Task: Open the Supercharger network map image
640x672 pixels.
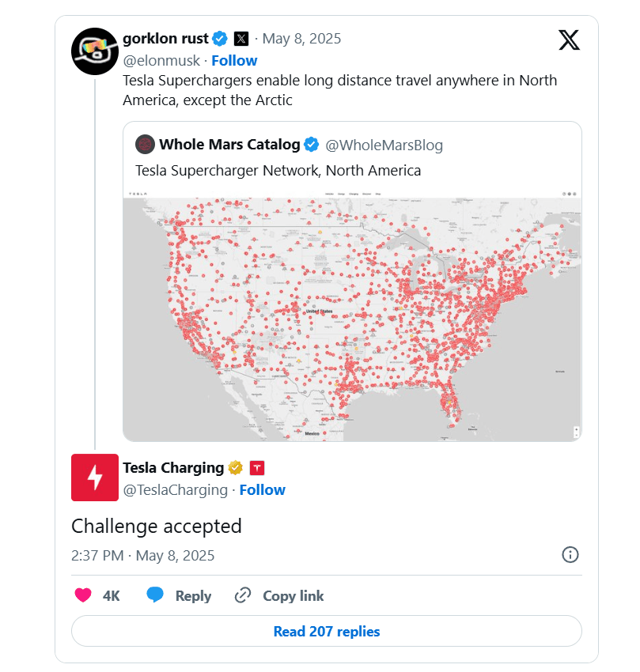Action: (352, 315)
